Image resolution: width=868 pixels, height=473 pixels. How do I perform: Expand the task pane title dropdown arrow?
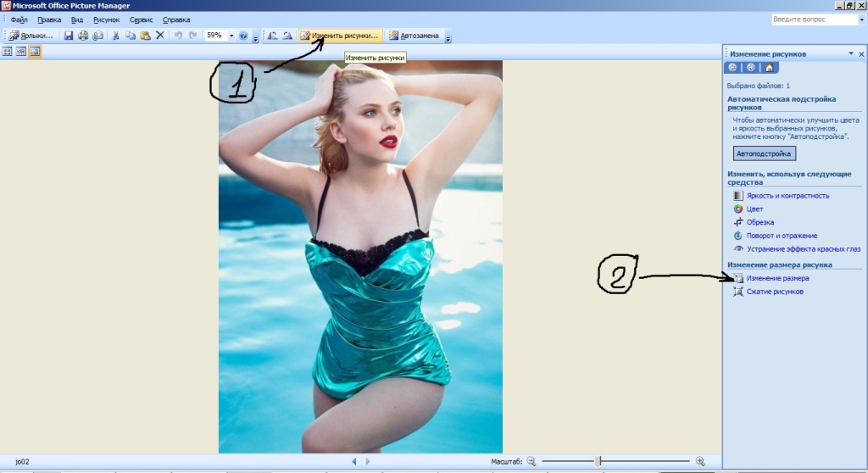pyautogui.click(x=850, y=53)
